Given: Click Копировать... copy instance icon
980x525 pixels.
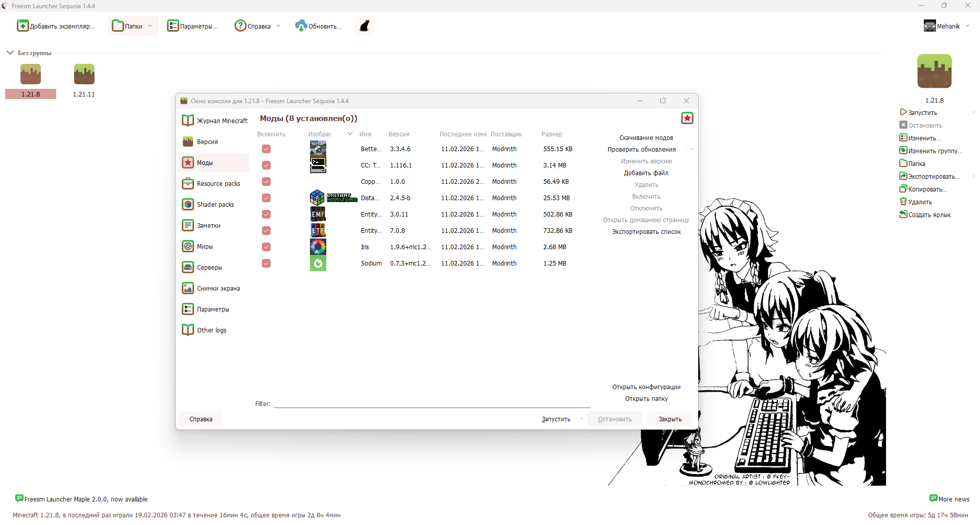Looking at the screenshot, I should point(903,189).
